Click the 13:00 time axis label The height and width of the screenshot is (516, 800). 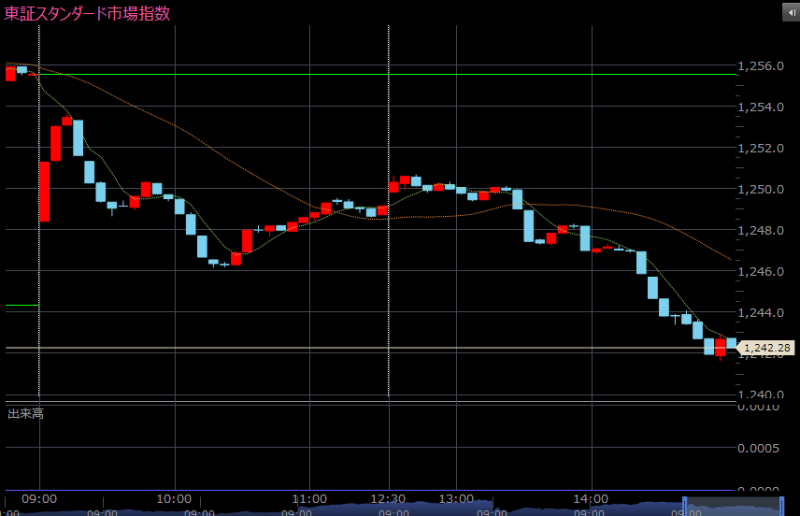tap(456, 499)
